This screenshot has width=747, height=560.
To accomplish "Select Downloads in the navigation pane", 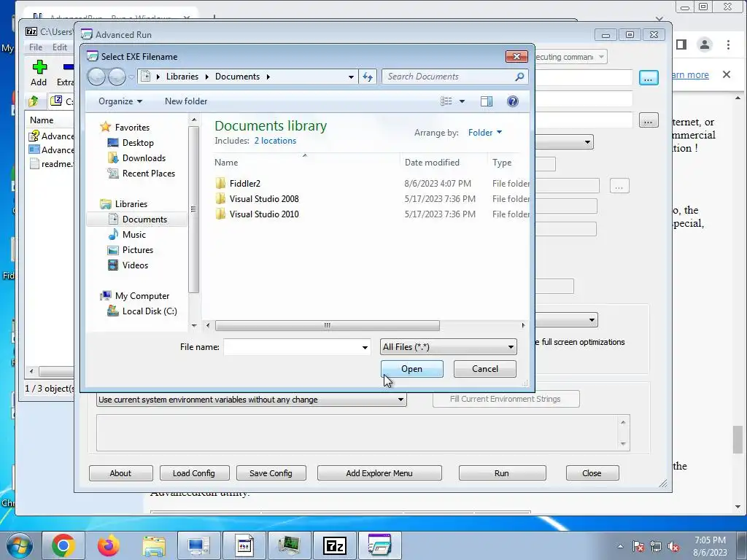I will click(x=144, y=157).
